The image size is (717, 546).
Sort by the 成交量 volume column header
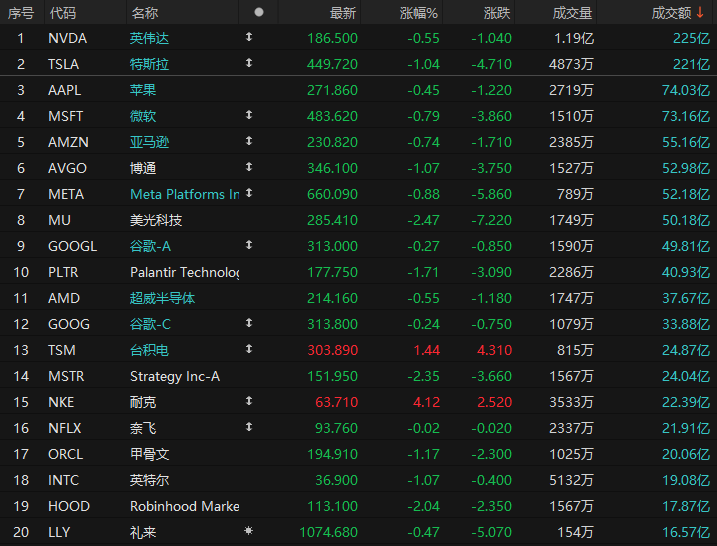tap(572, 13)
